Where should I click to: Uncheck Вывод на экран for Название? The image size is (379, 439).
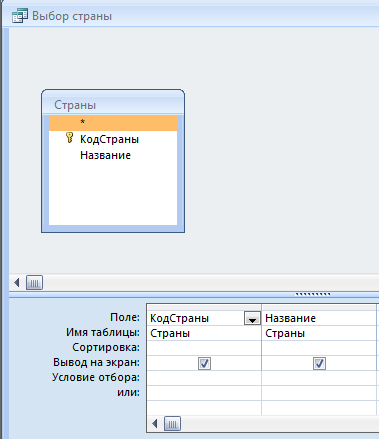click(319, 363)
